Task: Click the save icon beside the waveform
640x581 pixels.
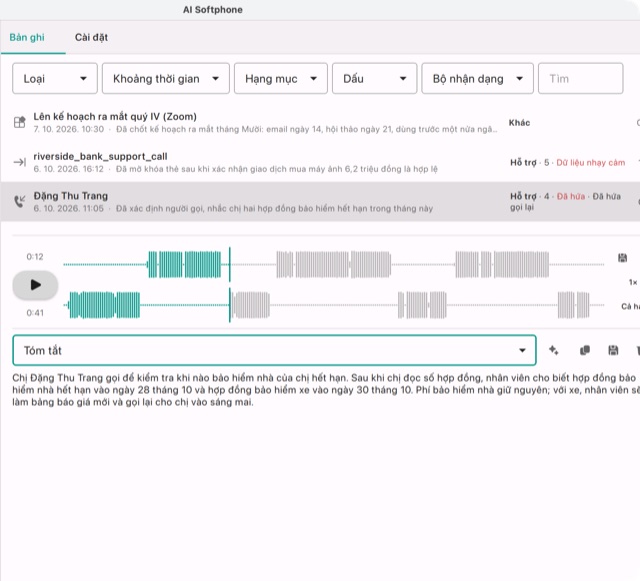Action: [x=622, y=258]
